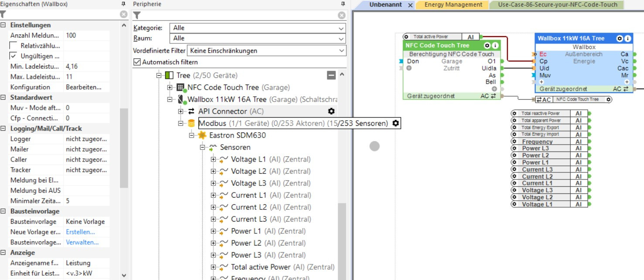The image size is (644, 280).
Task: Click gear on NFC Code Touch Tree AC reference
Action: pyautogui.click(x=609, y=99)
